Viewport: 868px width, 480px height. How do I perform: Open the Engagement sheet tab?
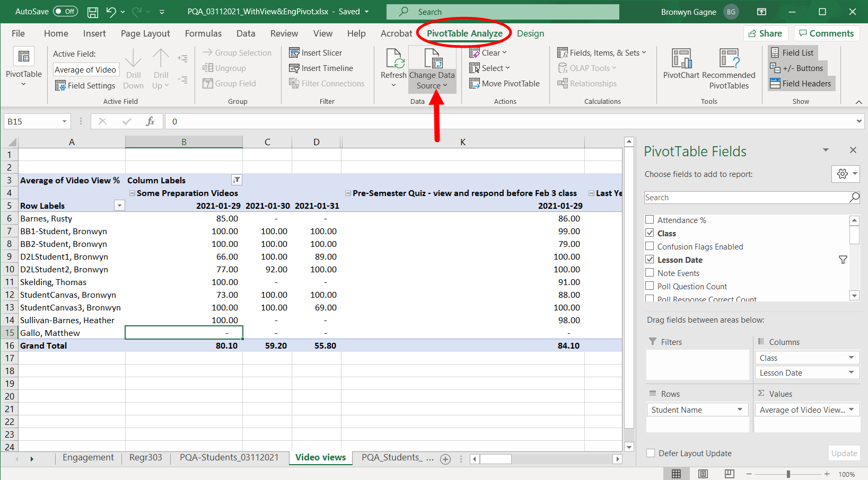click(88, 457)
